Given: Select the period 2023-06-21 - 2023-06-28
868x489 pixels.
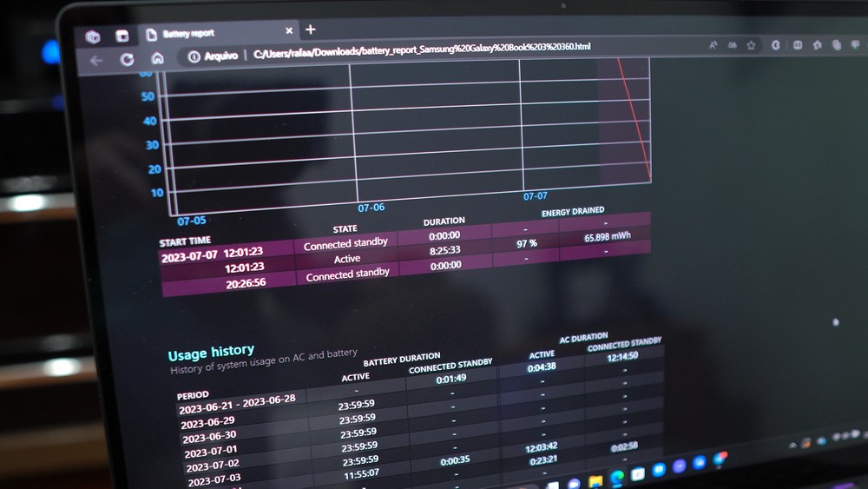Looking at the screenshot, I should pos(237,404).
